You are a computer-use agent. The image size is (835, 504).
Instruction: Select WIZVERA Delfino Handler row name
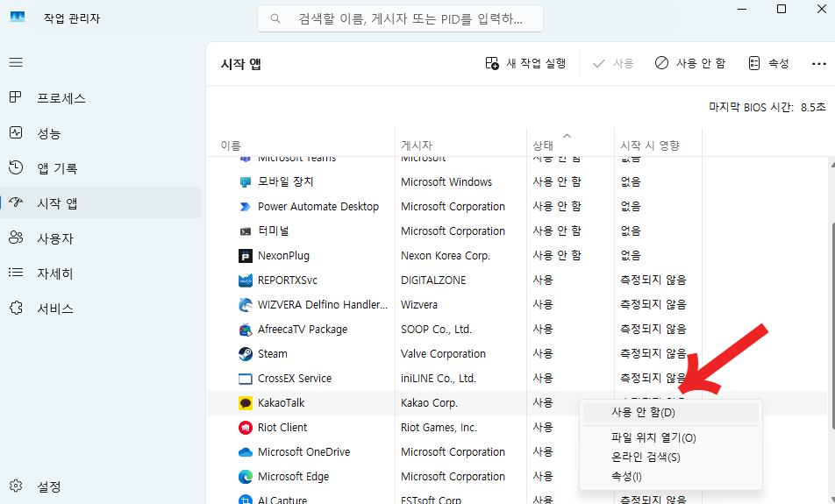coord(323,304)
